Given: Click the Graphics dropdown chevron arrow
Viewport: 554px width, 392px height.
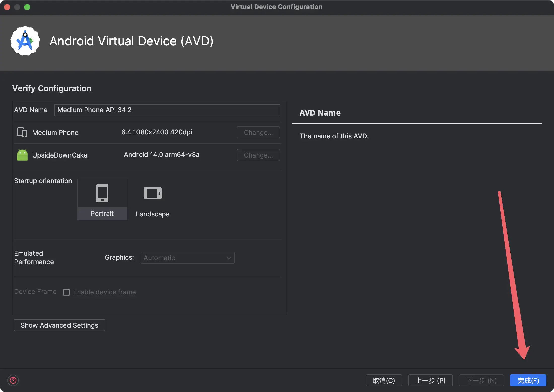Looking at the screenshot, I should pyautogui.click(x=228, y=258).
